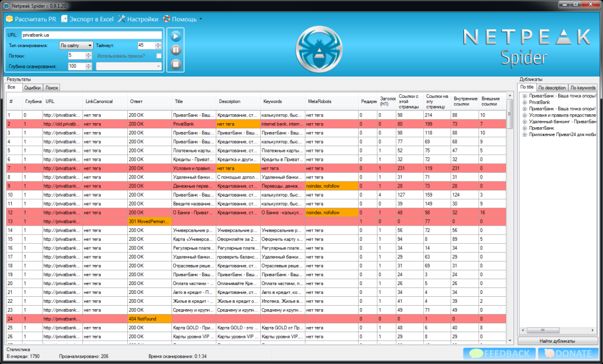
Task: Stop the scan with the stop button
Action: pos(175,64)
